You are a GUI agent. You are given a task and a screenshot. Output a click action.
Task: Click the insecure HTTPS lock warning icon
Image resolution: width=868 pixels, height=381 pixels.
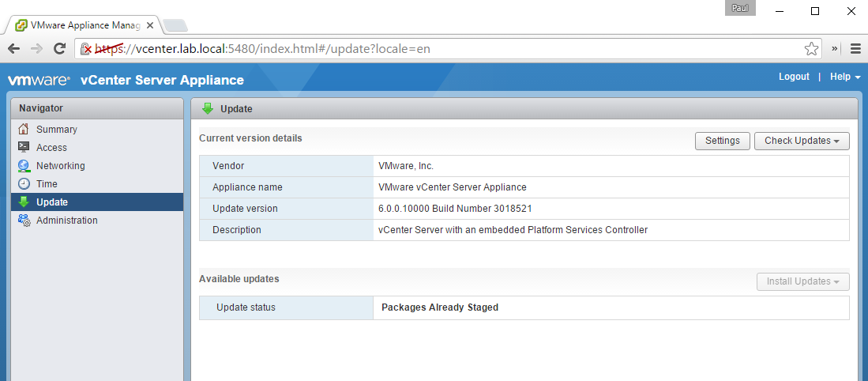tap(86, 49)
